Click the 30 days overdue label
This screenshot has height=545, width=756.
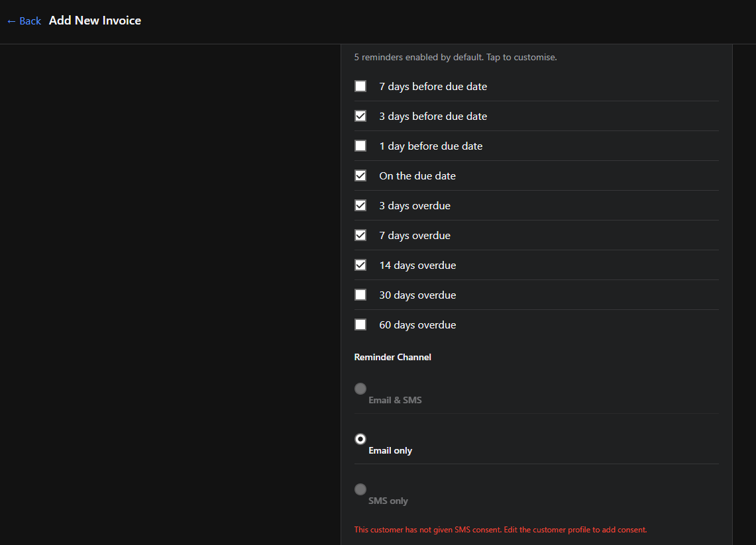point(417,295)
